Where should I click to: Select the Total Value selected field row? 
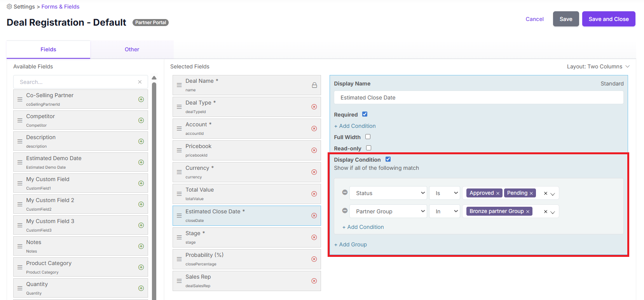(x=247, y=194)
